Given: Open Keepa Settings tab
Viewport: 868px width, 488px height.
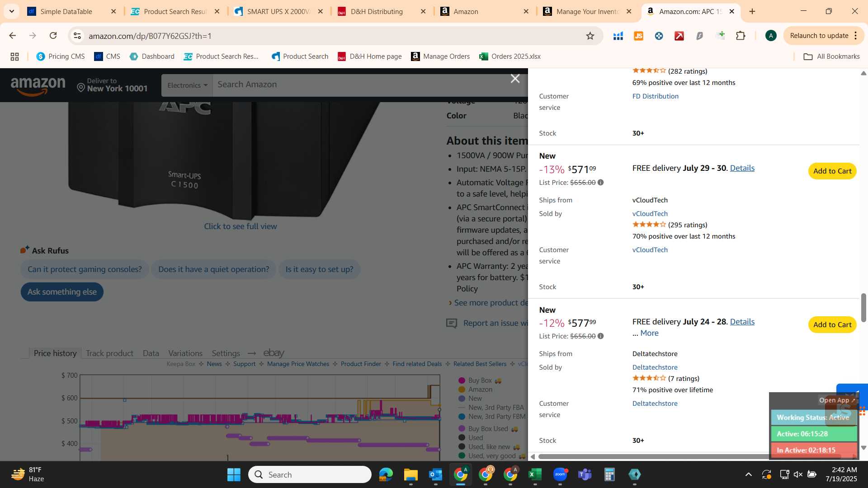Looking at the screenshot, I should [x=226, y=353].
